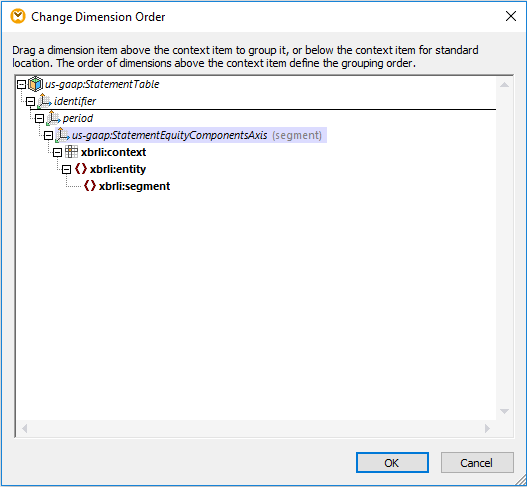The image size is (527, 487).
Task: Select us-gaap:StatementEquityComponentsAxis item
Action: (x=169, y=135)
